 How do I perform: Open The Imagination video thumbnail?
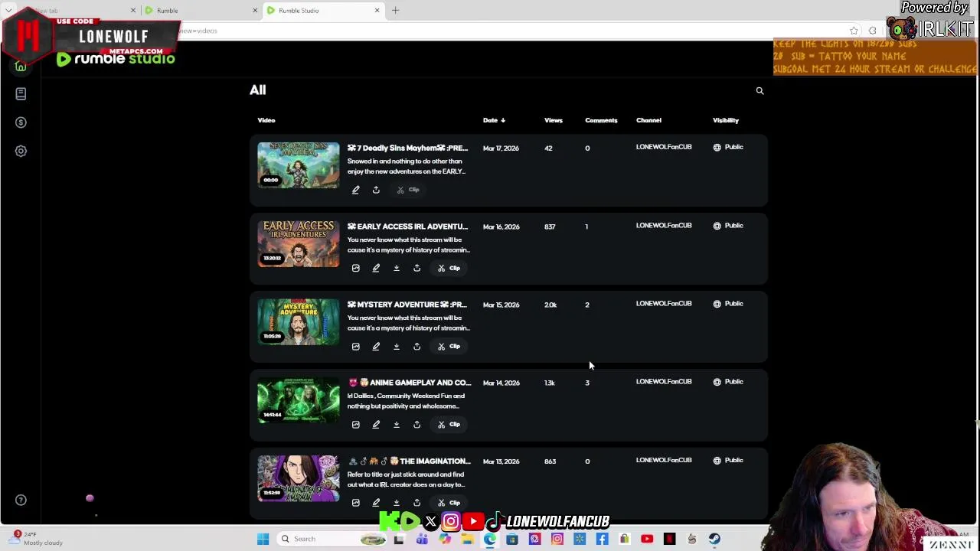coord(298,478)
